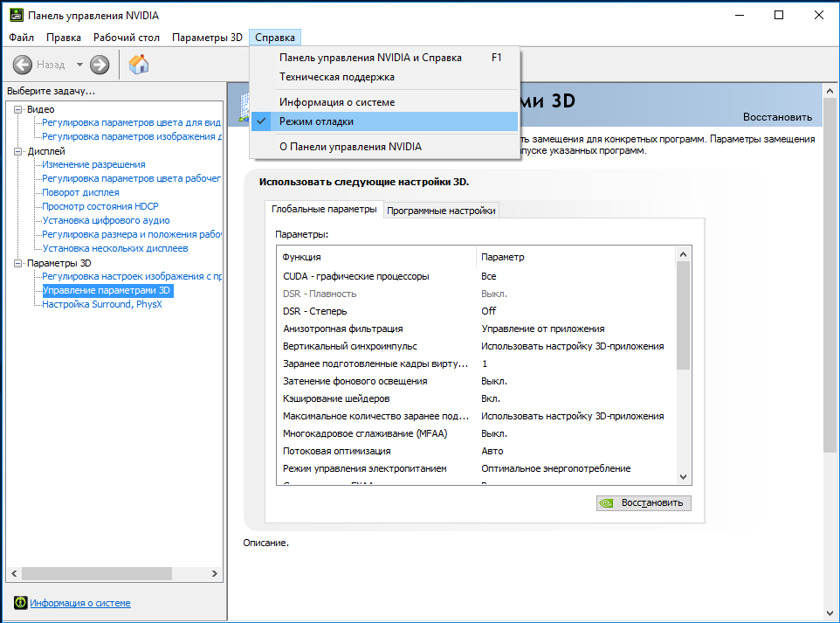The image size is (840, 623).
Task: Select Изменение разрешения in tree
Action: pos(93,164)
